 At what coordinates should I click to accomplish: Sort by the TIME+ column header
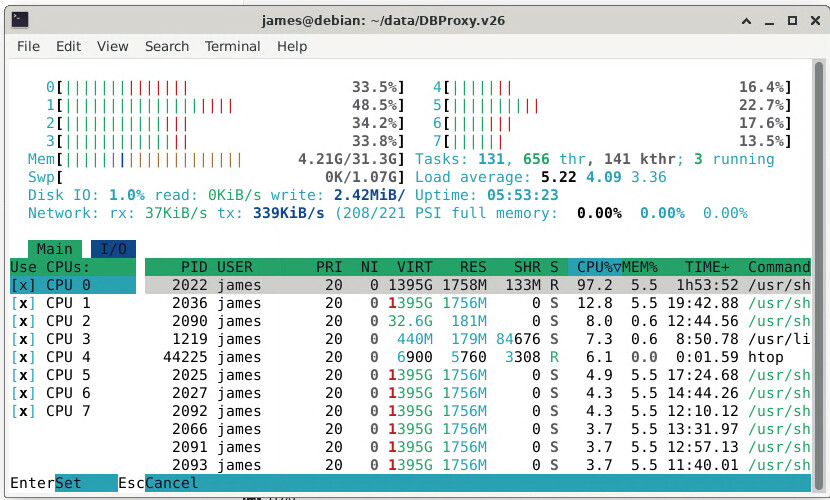[707, 267]
